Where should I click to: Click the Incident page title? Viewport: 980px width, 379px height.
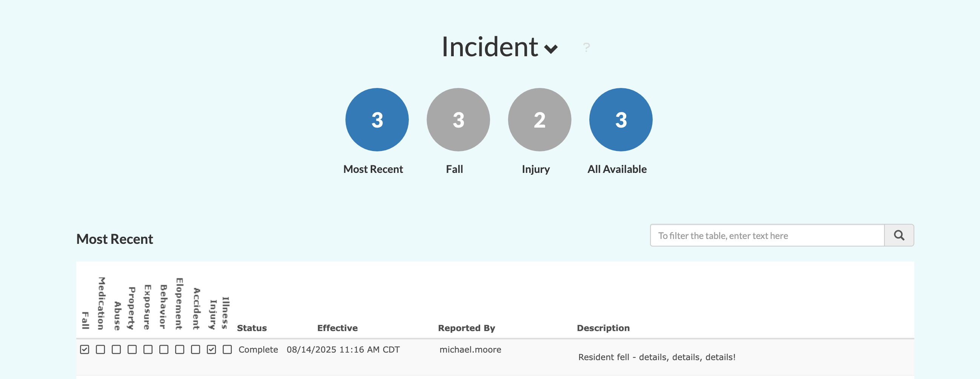tap(490, 47)
